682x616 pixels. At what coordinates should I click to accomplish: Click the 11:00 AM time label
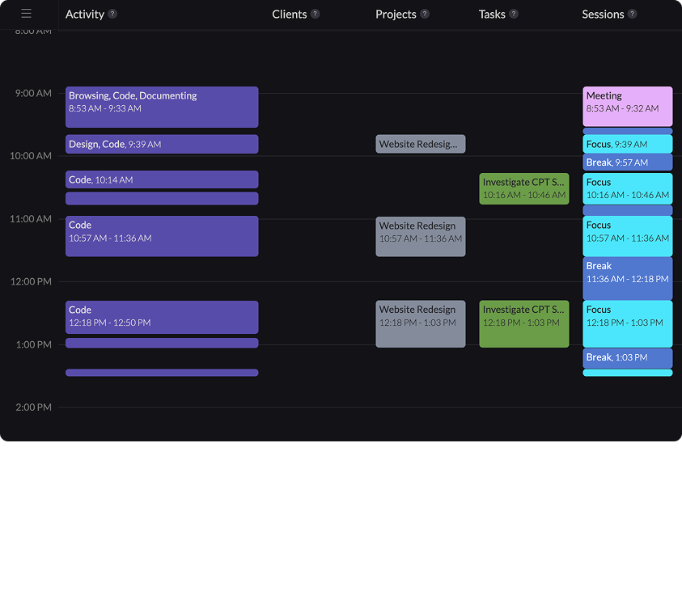pos(31,218)
